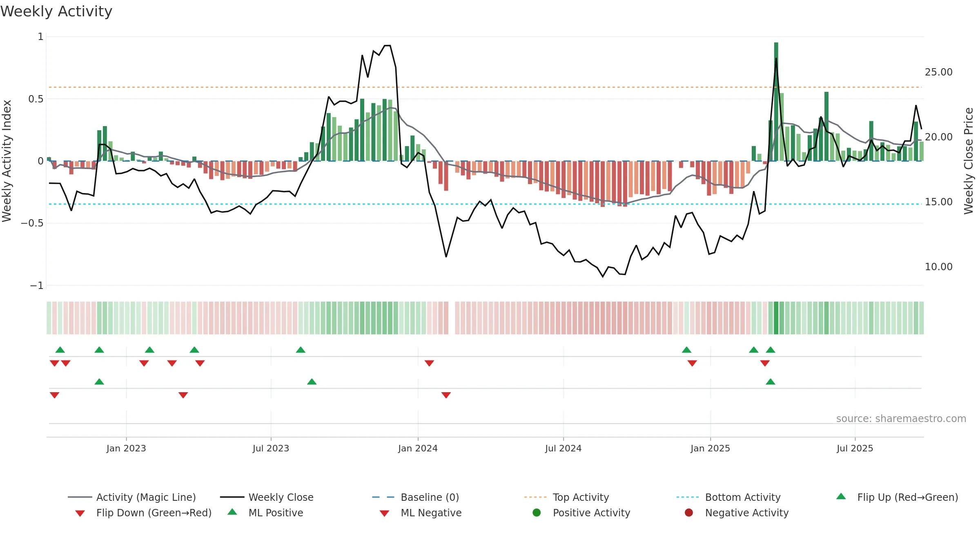Click the Jan 2025 x-axis label
Viewport: 980px width, 551px height.
[710, 448]
